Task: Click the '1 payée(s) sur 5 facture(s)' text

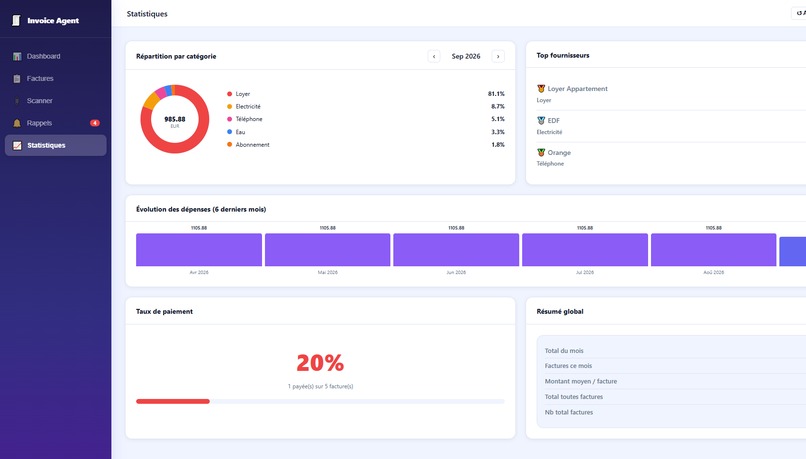Action: [x=320, y=386]
